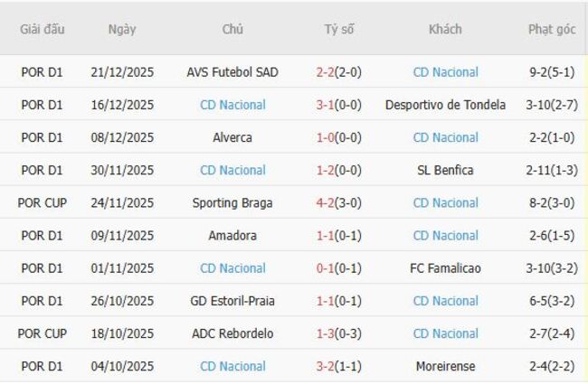Viewport: 588px width, 384px height.
Task: Click the "Giải đấu" column header
Action: tap(43, 29)
